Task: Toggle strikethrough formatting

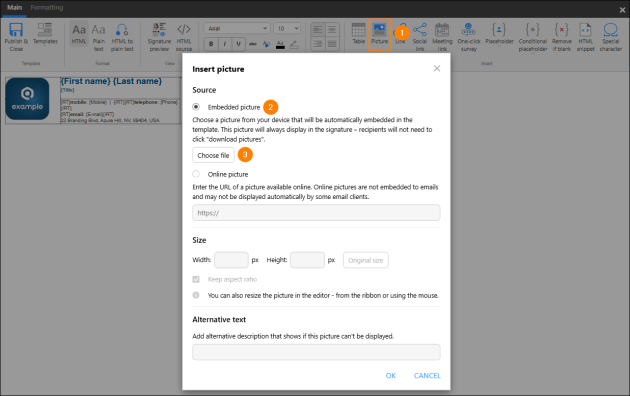Action: click(x=253, y=44)
